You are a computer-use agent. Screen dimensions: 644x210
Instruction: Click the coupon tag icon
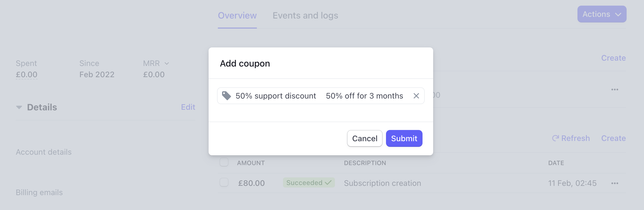click(x=226, y=96)
